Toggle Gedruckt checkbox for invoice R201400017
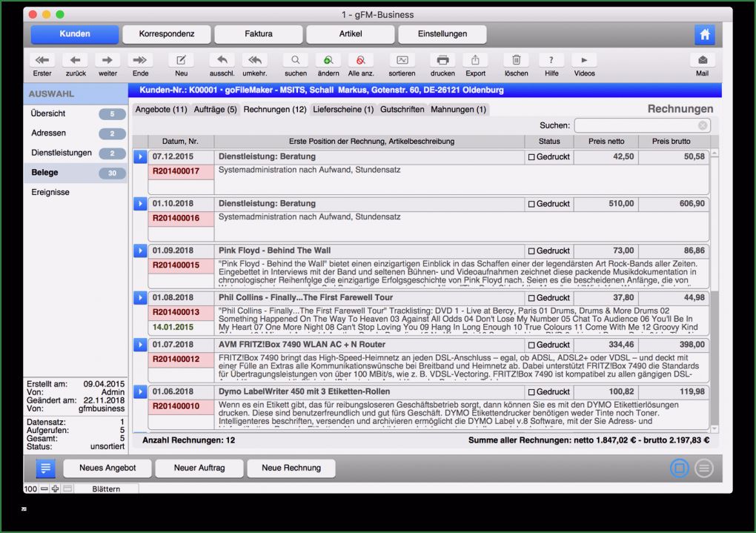 pyautogui.click(x=531, y=157)
